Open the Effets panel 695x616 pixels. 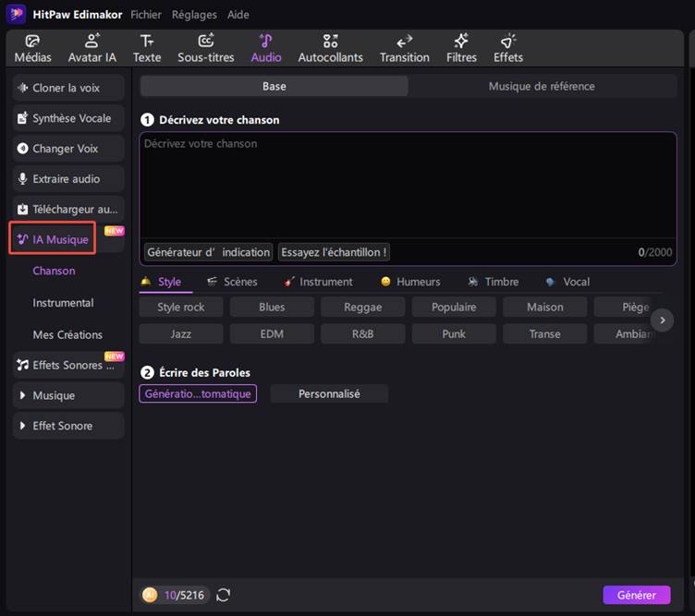tap(508, 49)
